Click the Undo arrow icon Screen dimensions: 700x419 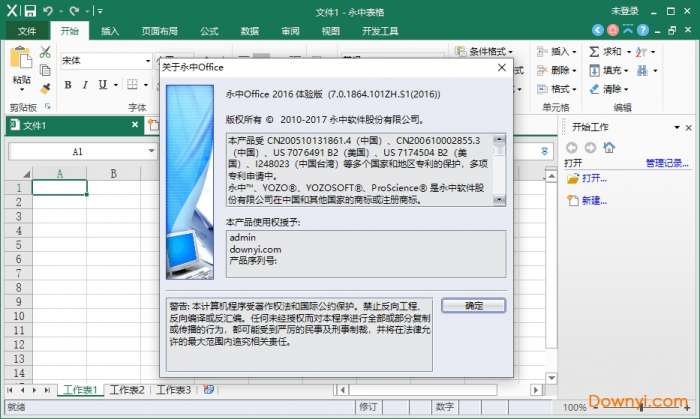[48, 11]
